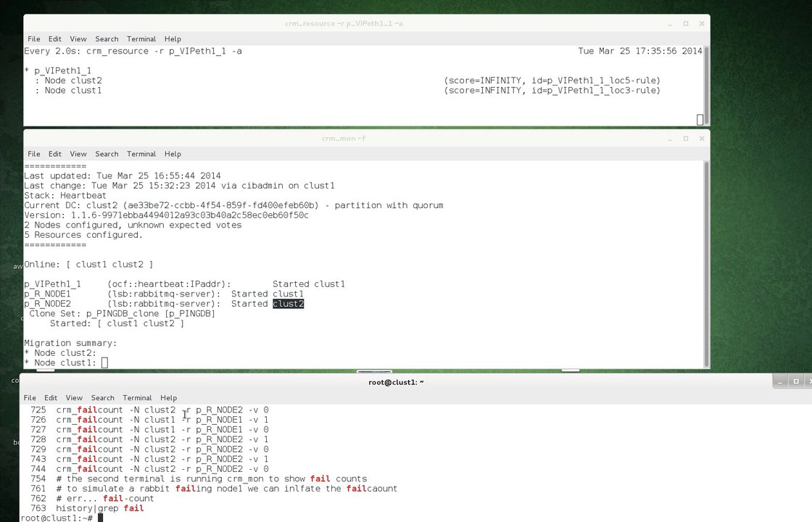812x522 pixels.
Task: Open Search menu in crm_resource terminal window
Action: [x=107, y=39]
